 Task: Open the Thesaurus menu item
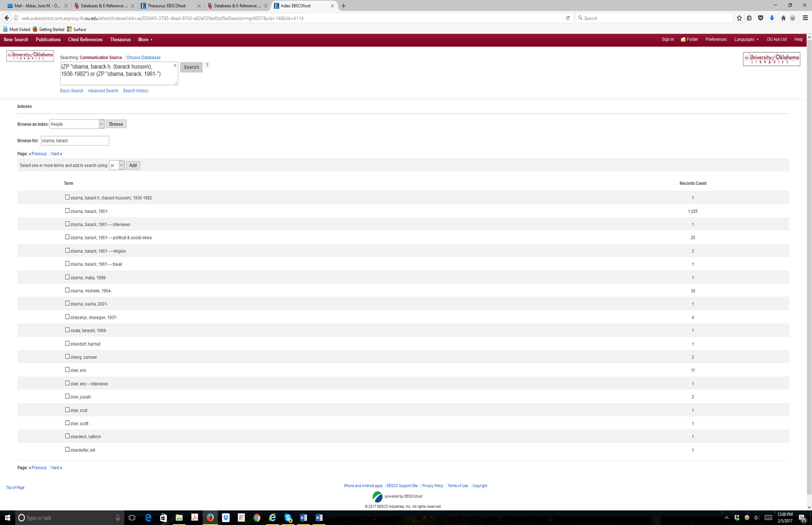pos(120,40)
